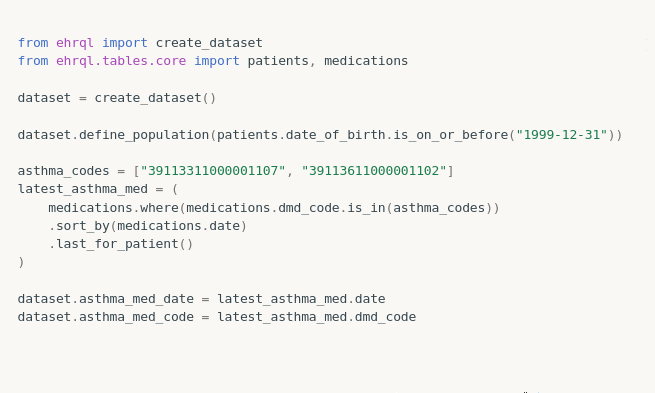Click the is_on_or_before method name
Screen dimensions: 655x393
click(x=451, y=135)
